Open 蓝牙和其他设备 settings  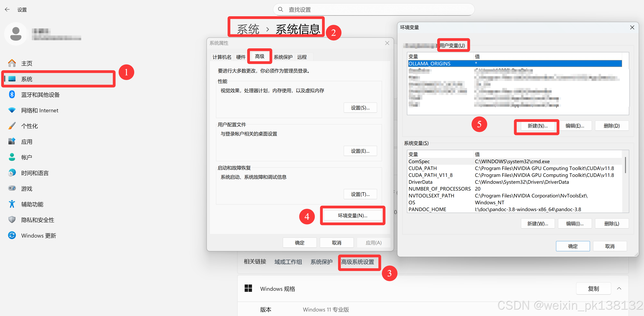click(x=40, y=95)
